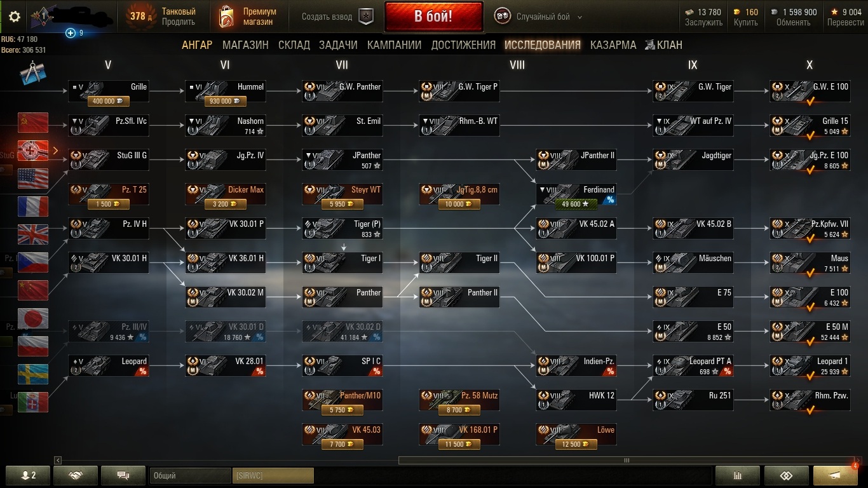Open the vehicle statistics chart icon
This screenshot has height=488, width=868.
coord(738,475)
